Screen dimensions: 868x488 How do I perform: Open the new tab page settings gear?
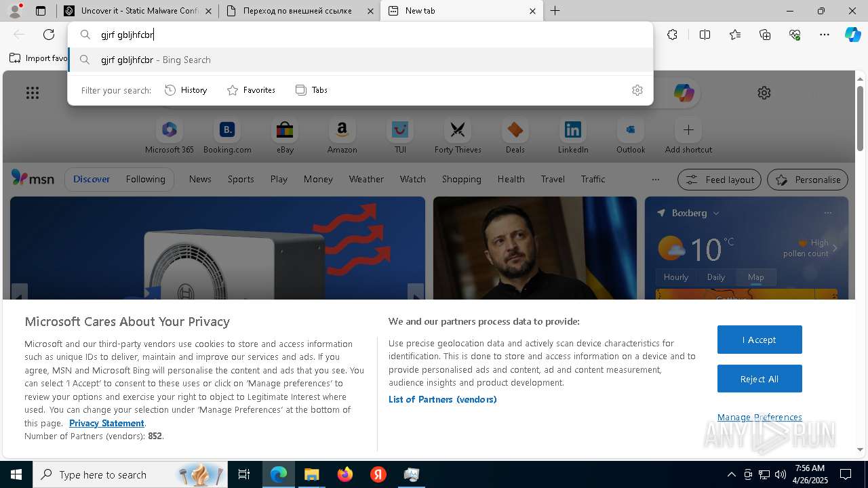point(764,93)
